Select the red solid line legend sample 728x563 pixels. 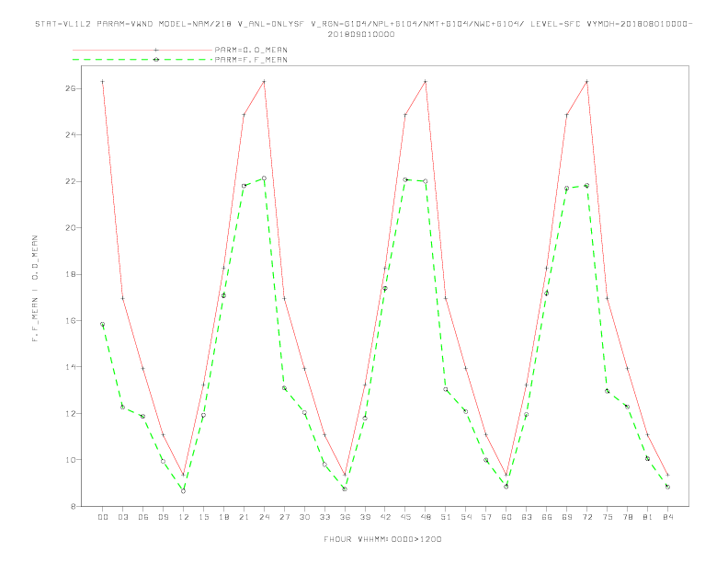pos(142,50)
